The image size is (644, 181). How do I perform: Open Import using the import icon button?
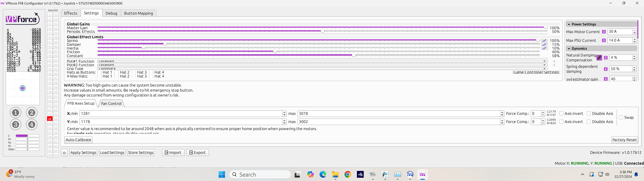[173, 152]
